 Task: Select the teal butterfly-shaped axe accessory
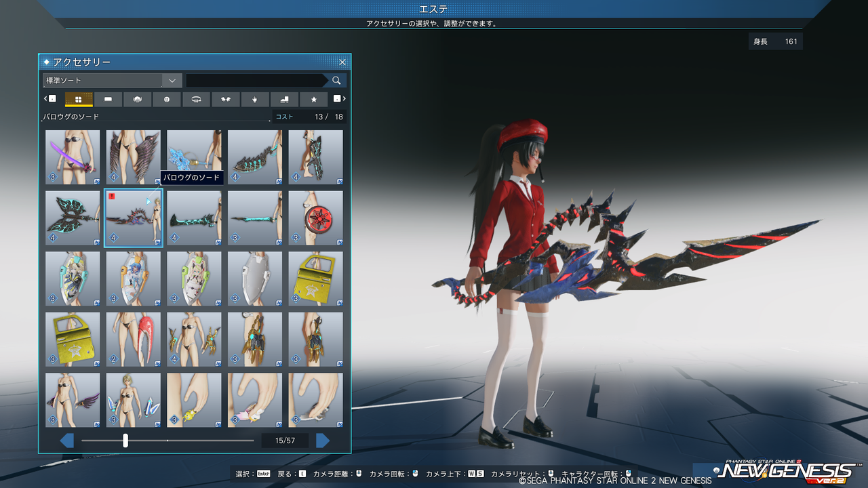coord(73,218)
